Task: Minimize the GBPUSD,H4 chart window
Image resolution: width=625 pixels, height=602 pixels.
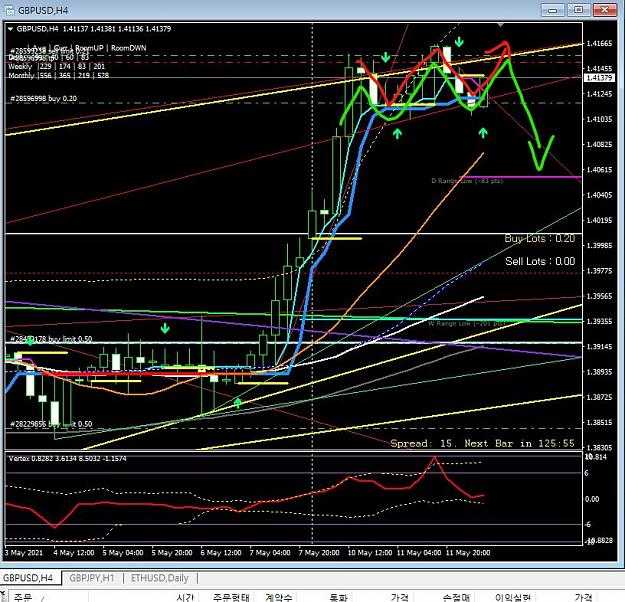Action: pyautogui.click(x=552, y=10)
